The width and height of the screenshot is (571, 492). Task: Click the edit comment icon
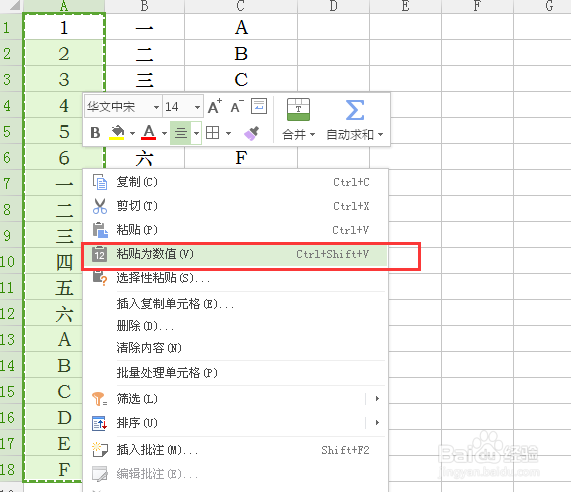coord(100,473)
